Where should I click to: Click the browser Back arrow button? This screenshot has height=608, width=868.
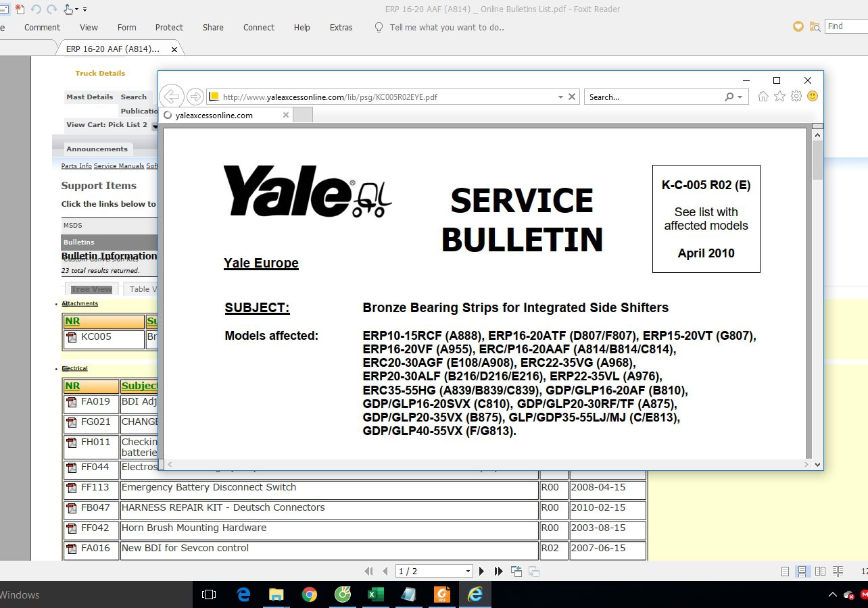point(172,97)
